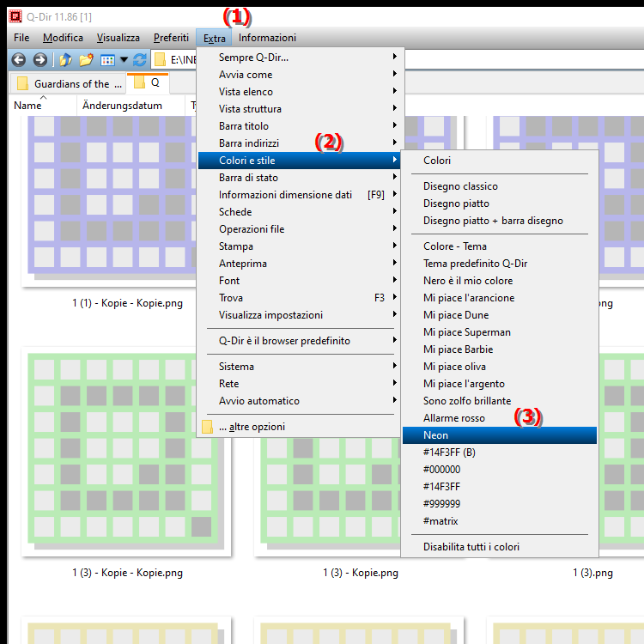The image size is (644, 644).
Task: Choose Mi piace Superman theme
Action: tap(500, 332)
